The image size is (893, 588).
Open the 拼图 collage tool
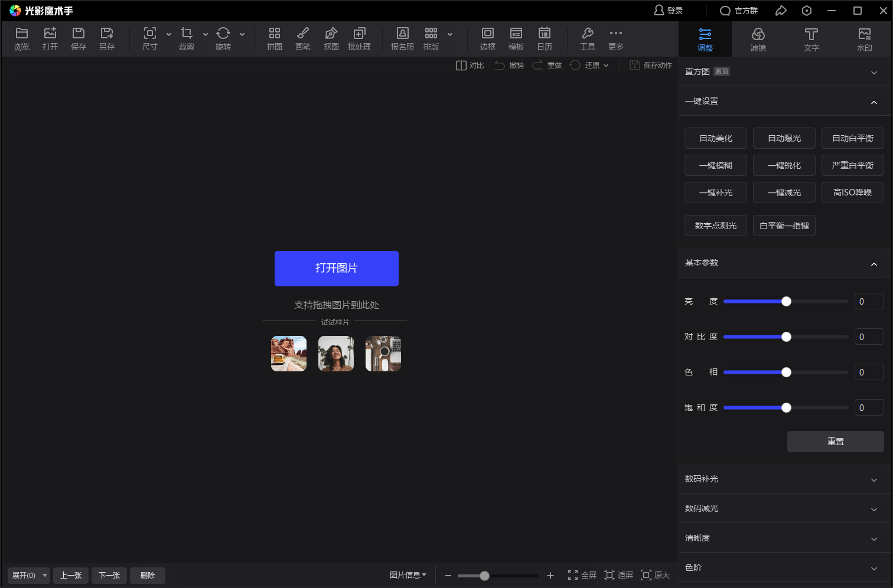274,39
